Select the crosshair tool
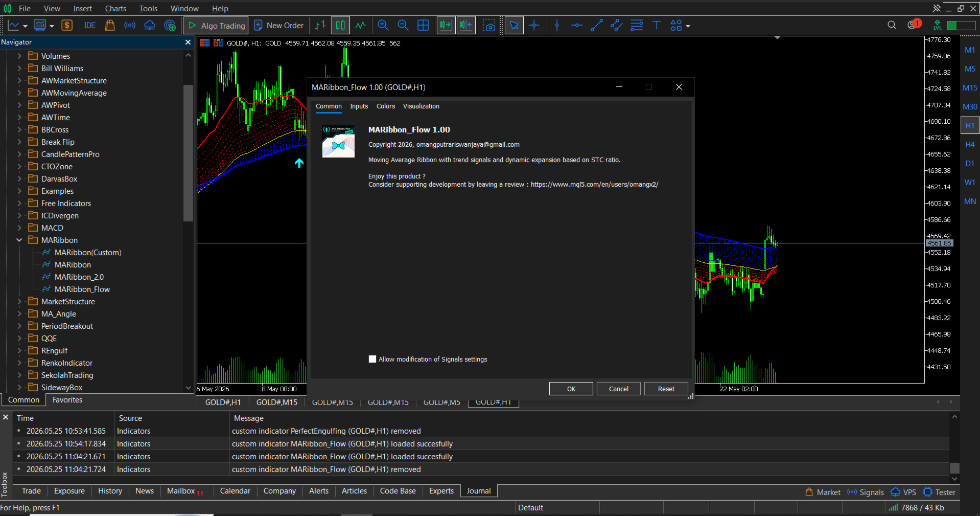The image size is (980, 516). [x=534, y=26]
